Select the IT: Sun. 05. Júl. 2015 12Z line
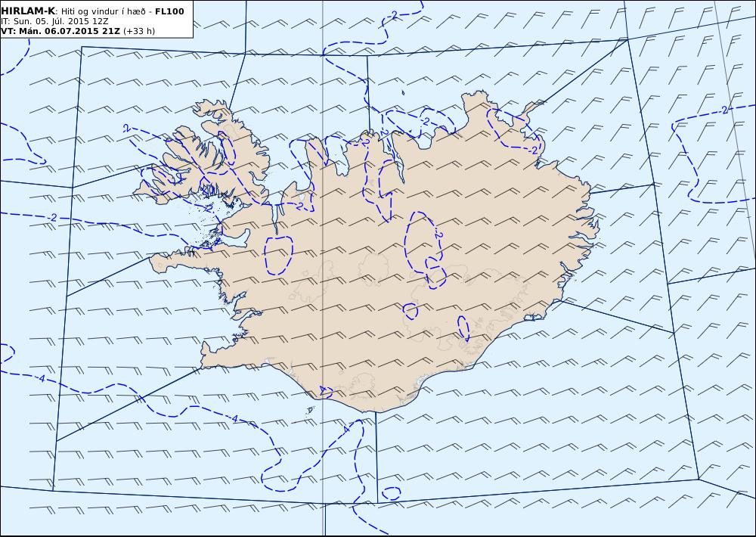The height and width of the screenshot is (537, 756). click(x=54, y=22)
